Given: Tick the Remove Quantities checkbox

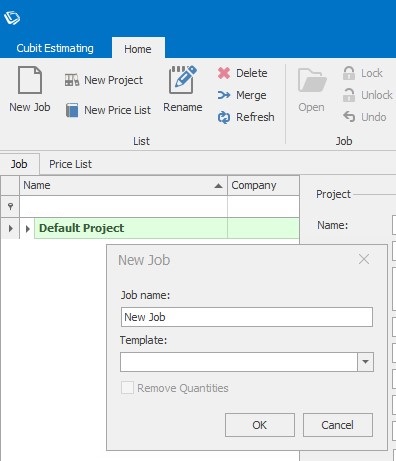Looking at the screenshot, I should point(127,388).
